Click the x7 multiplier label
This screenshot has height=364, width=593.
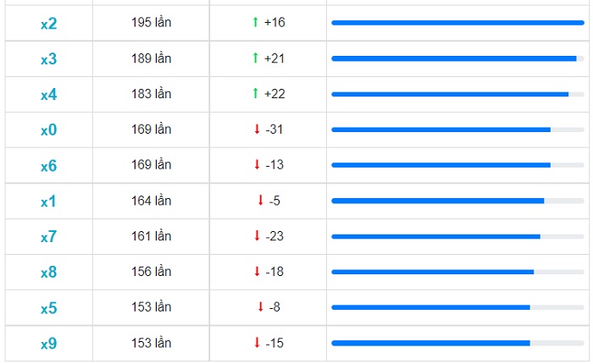(49, 237)
